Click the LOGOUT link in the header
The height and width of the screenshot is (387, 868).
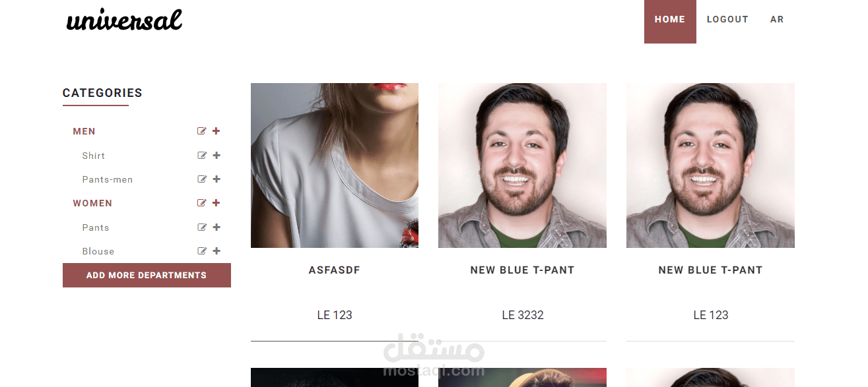[x=727, y=20]
